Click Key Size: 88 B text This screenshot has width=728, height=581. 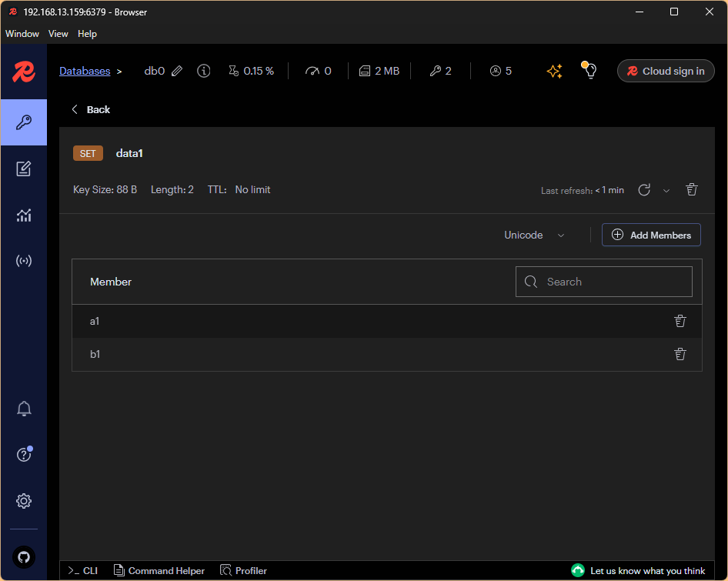pos(105,189)
